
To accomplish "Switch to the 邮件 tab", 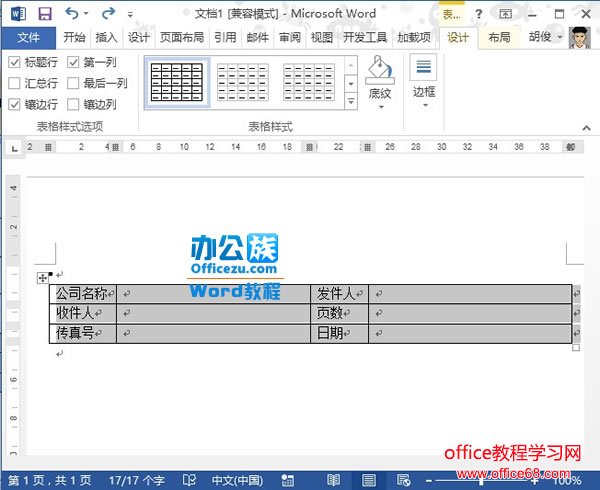I will point(258,37).
